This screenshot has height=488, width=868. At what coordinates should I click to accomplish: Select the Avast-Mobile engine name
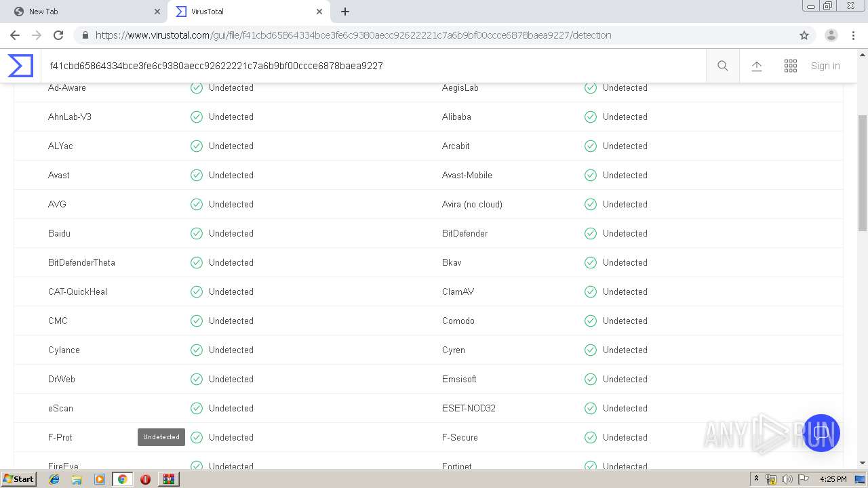[467, 175]
